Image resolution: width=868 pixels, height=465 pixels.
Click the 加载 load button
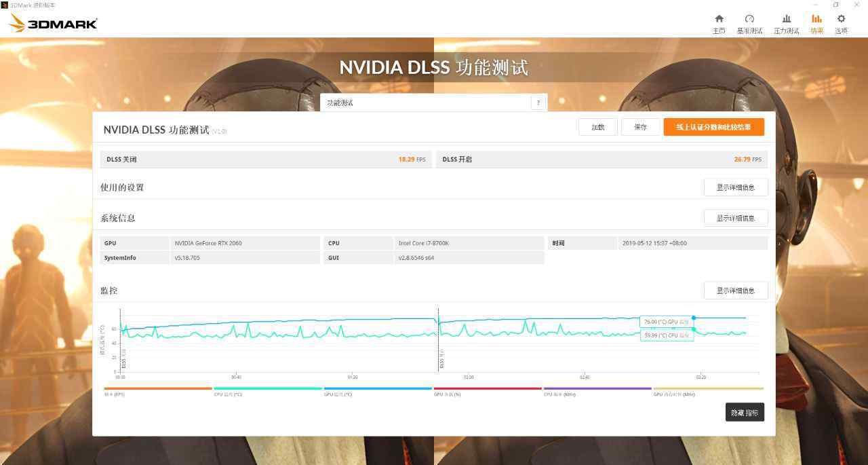pyautogui.click(x=597, y=127)
